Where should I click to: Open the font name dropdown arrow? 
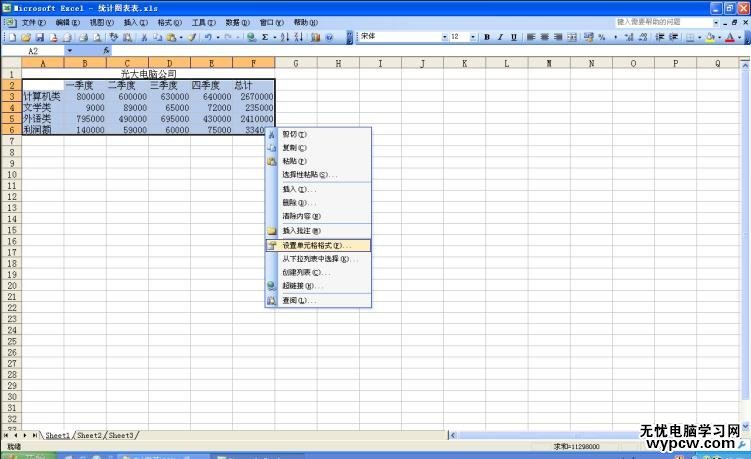pos(444,37)
